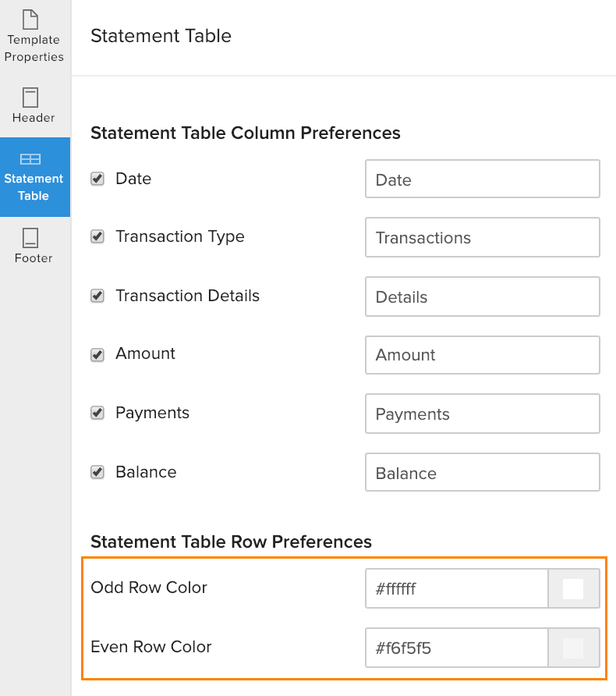The height and width of the screenshot is (696, 616).
Task: Disable the Payments column checkbox
Action: point(97,412)
